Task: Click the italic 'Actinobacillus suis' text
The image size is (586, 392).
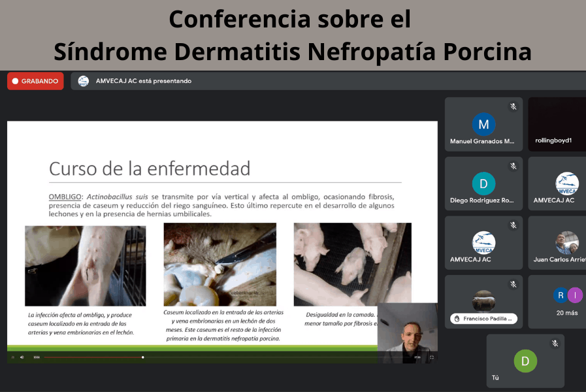Action: pos(118,197)
